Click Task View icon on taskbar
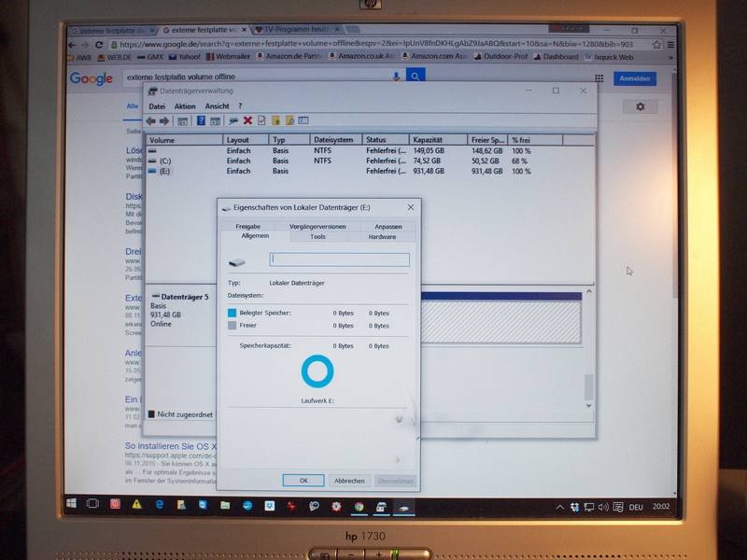Image resolution: width=747 pixels, height=560 pixels. pyautogui.click(x=93, y=506)
